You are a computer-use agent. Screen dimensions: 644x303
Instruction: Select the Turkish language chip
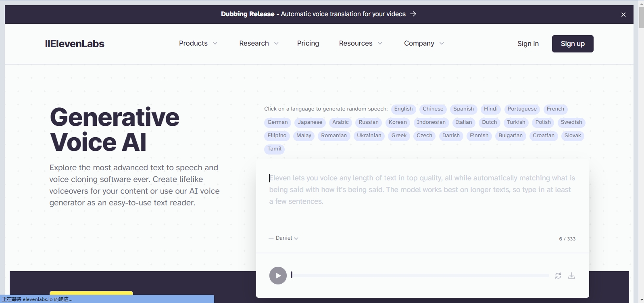(516, 122)
